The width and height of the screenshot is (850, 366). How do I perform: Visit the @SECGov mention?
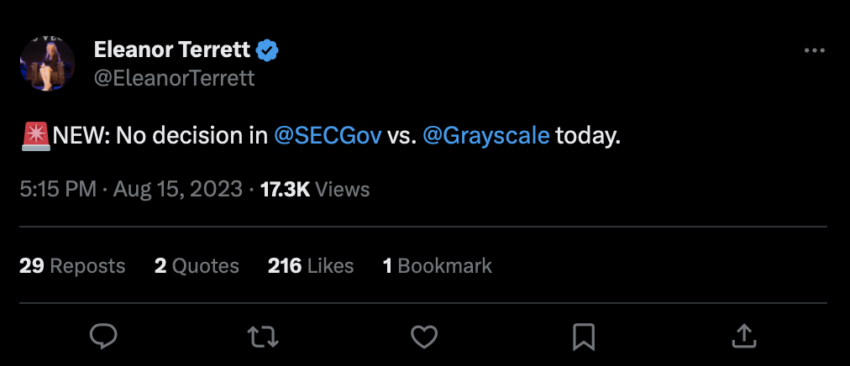328,136
